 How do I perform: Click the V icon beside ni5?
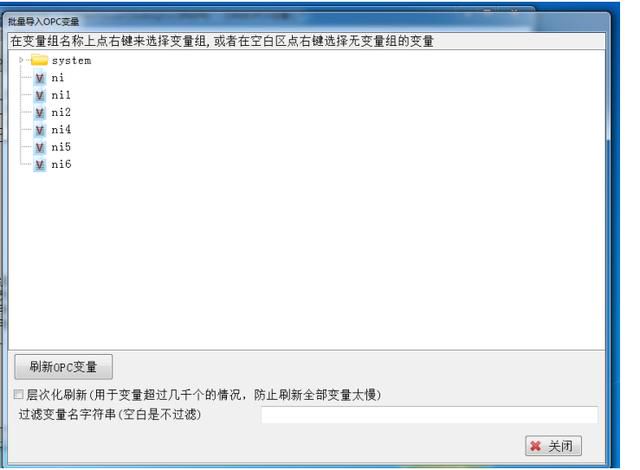coord(40,147)
